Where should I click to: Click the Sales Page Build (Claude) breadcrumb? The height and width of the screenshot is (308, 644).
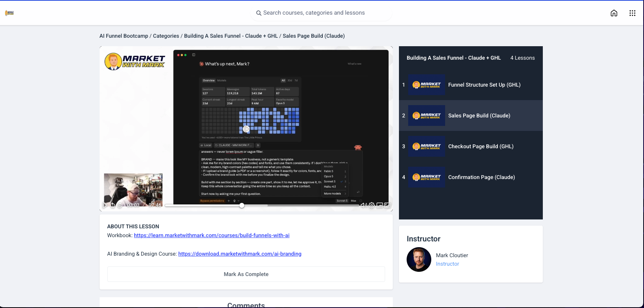click(314, 36)
